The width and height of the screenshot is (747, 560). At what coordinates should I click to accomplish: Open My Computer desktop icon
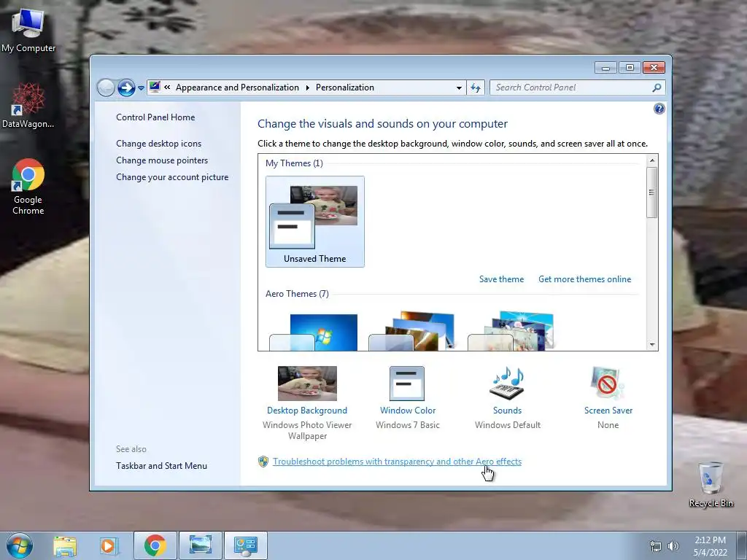pos(28,29)
